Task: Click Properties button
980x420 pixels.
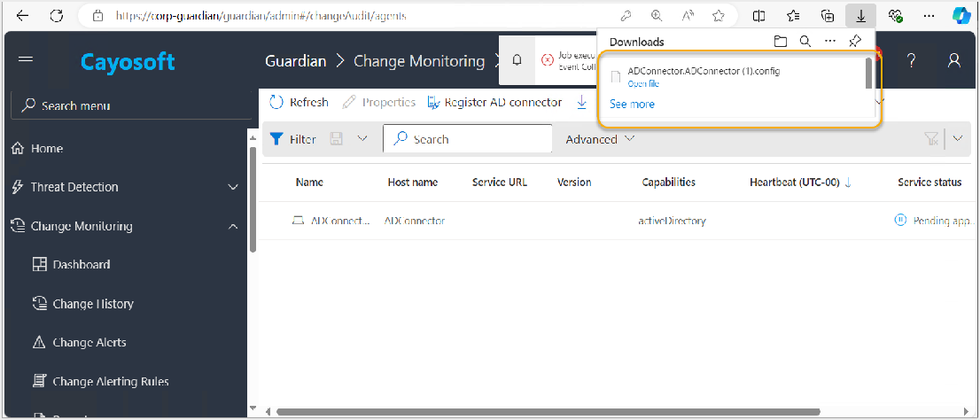Action: tap(378, 102)
